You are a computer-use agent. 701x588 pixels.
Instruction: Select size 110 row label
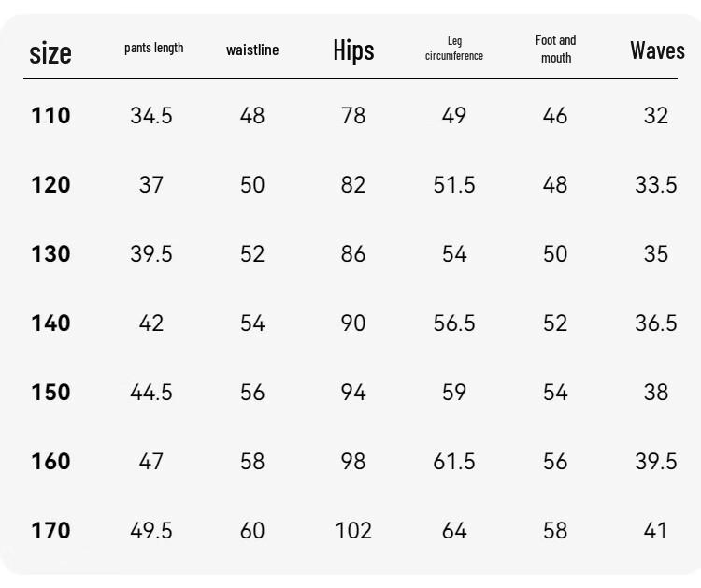[x=50, y=115]
